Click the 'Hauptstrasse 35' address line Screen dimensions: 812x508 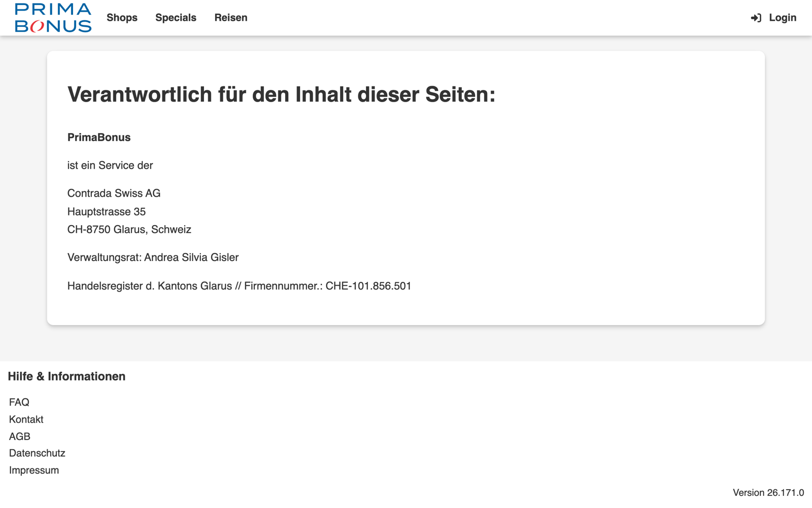(x=107, y=212)
